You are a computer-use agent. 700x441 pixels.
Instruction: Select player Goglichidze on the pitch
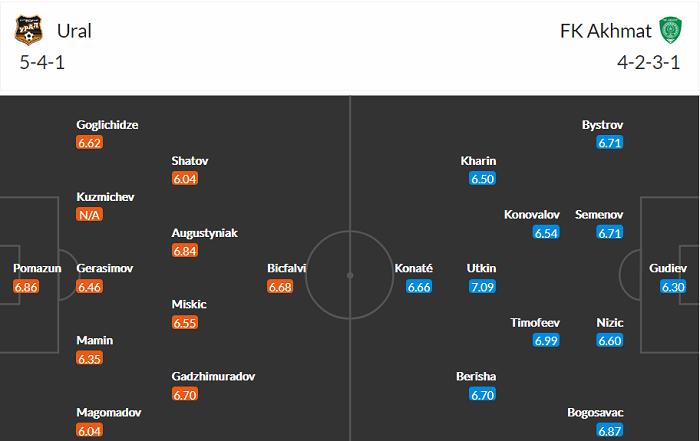tap(107, 125)
